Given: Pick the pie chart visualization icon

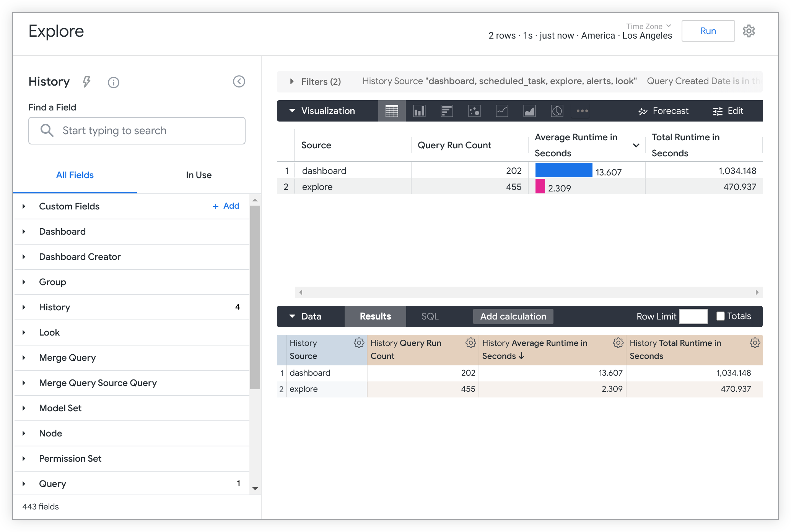Looking at the screenshot, I should pyautogui.click(x=557, y=111).
